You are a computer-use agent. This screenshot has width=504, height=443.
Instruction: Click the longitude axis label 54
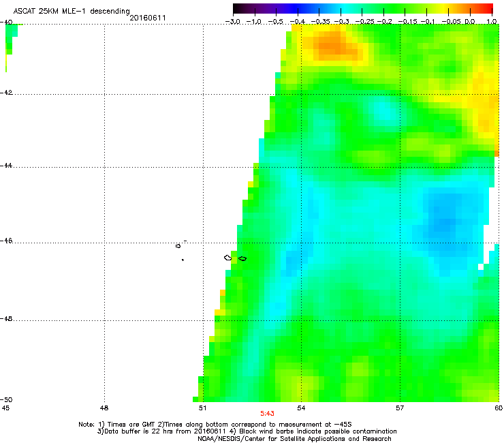301,408
